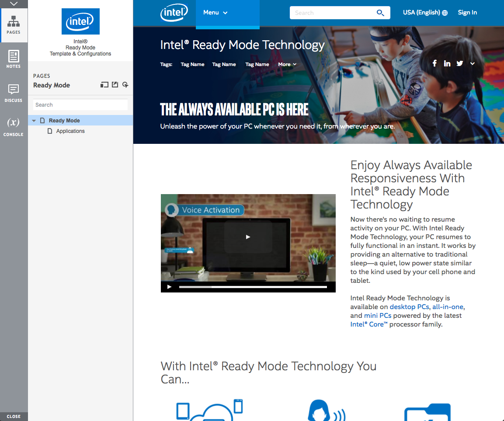Click the first Tag Name link

point(192,64)
